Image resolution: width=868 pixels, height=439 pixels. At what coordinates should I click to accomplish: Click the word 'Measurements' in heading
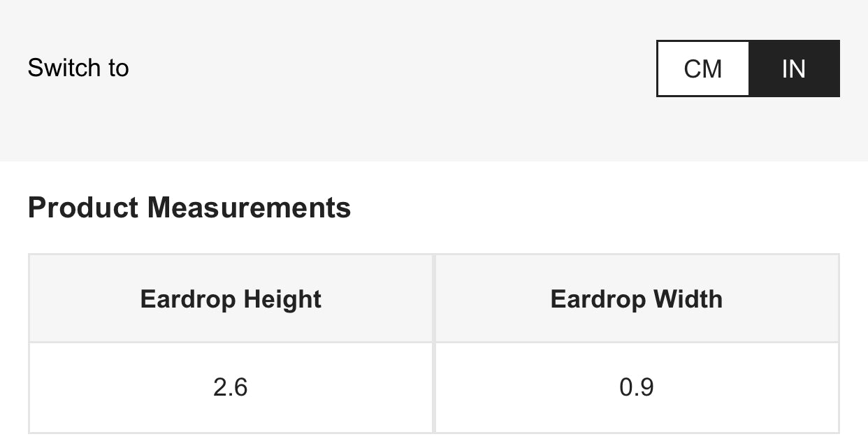click(249, 208)
